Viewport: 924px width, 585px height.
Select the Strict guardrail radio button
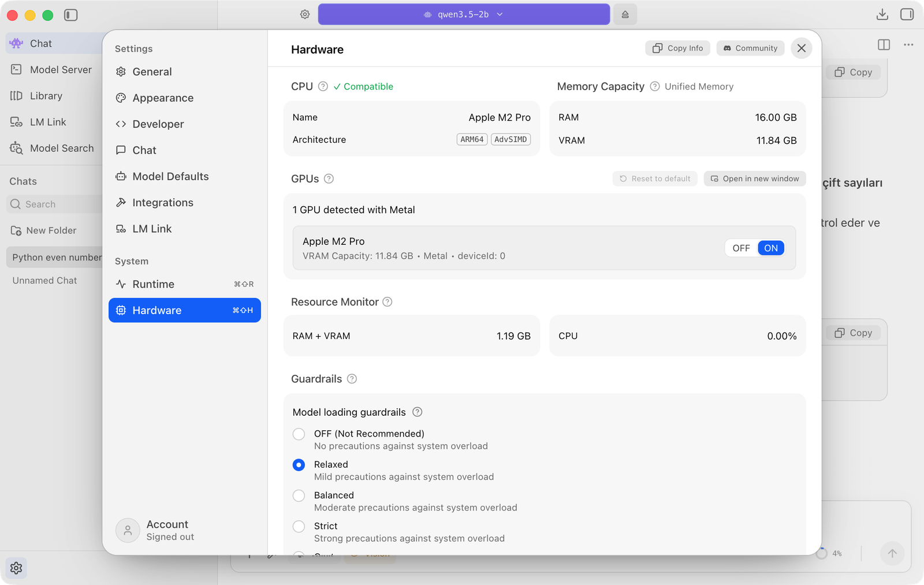coord(299,526)
